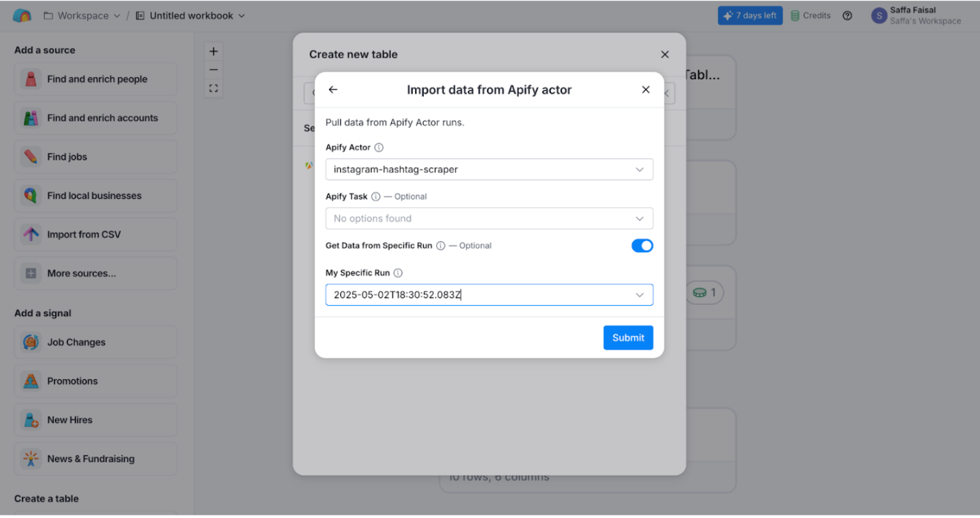Viewport: 980px width, 518px height.
Task: Open the Apify Task dropdown
Action: pos(489,219)
